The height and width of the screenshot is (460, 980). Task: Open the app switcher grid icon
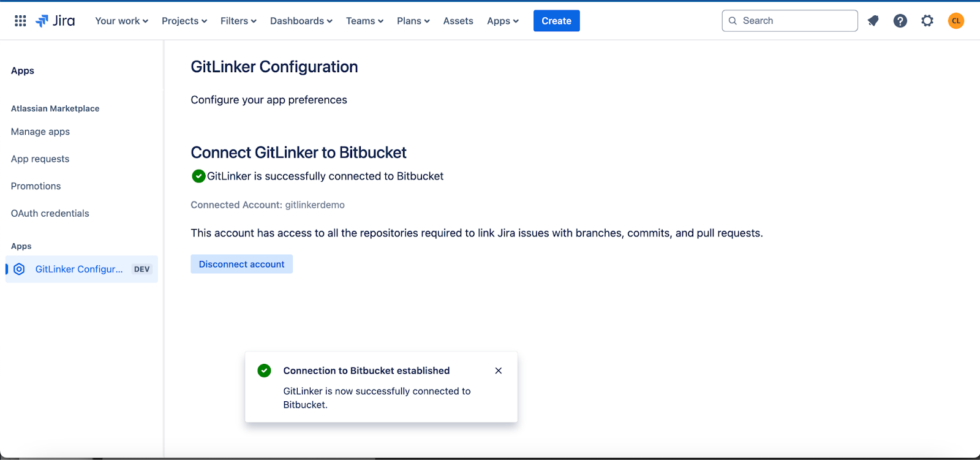click(20, 21)
